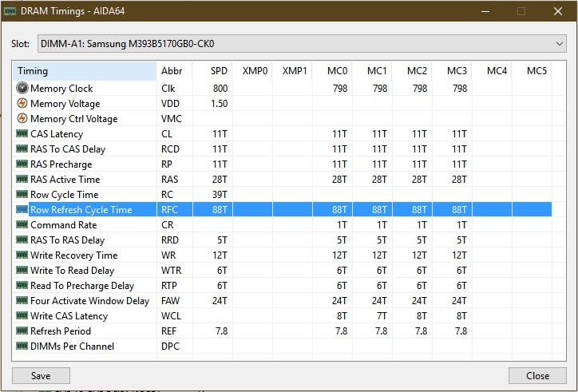Click the Memory Voltage lightning icon
578x392 pixels.
click(22, 103)
